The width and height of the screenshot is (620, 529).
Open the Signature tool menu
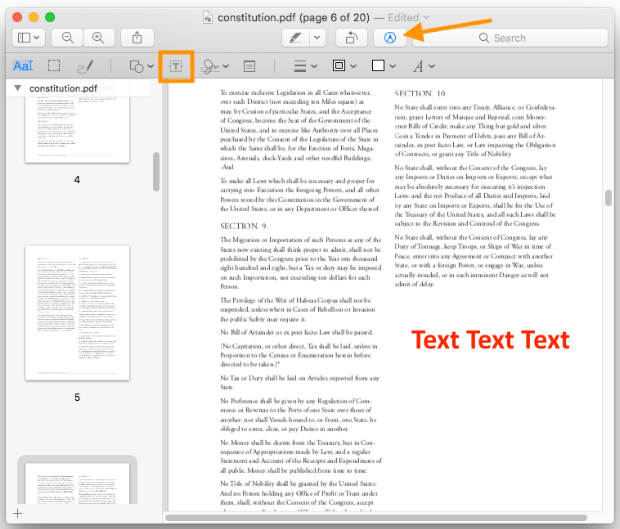(215, 66)
